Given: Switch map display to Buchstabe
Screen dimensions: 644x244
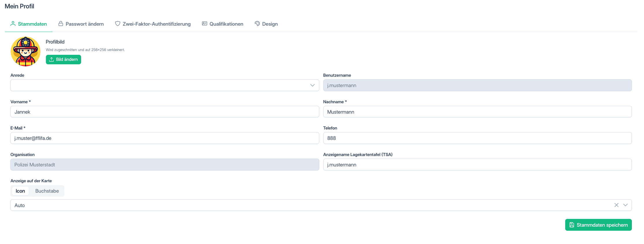Looking at the screenshot, I should tap(47, 191).
